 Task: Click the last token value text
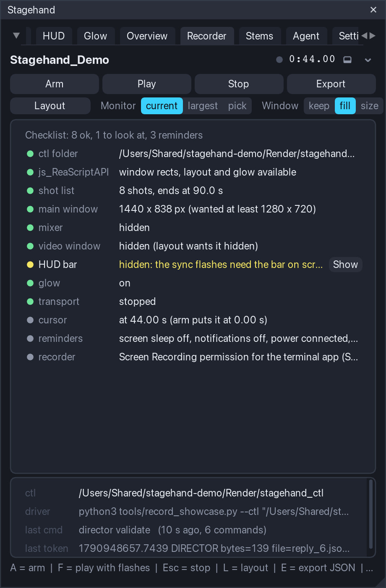[x=214, y=549]
